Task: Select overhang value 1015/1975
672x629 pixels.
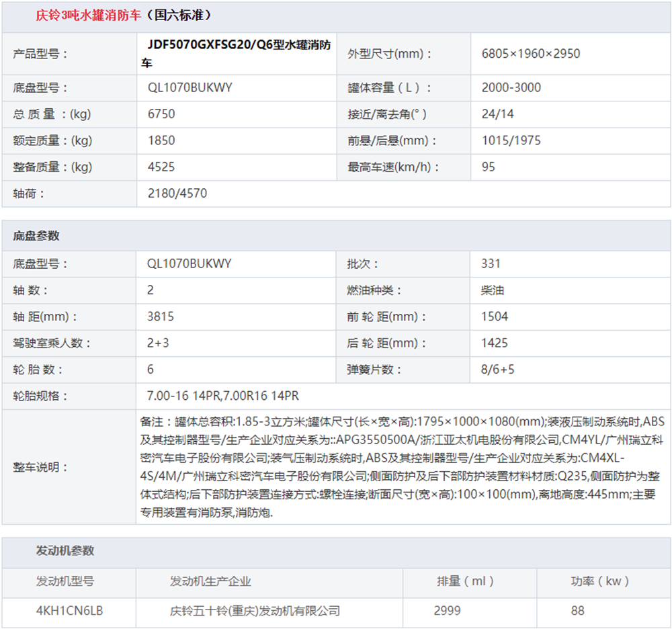Action: pyautogui.click(x=511, y=140)
